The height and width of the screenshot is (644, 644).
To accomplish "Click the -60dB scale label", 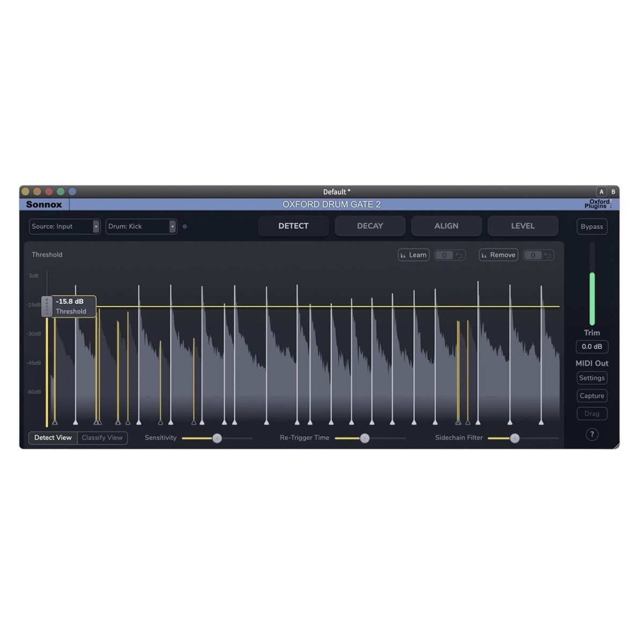I will click(34, 392).
